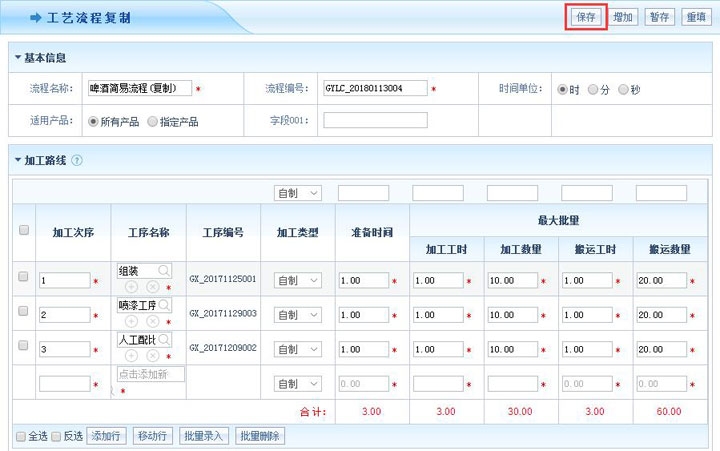Choose 所有产品 radio option
720x451 pixels.
93,122
